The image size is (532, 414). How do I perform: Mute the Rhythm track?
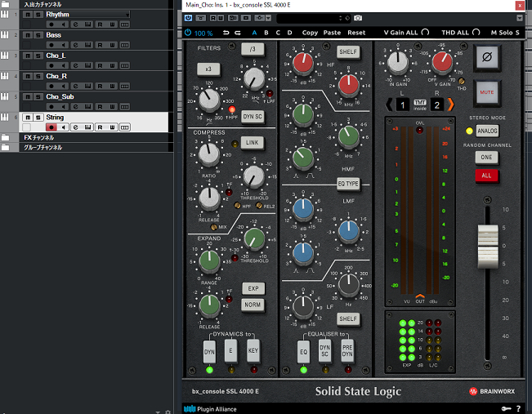28,15
